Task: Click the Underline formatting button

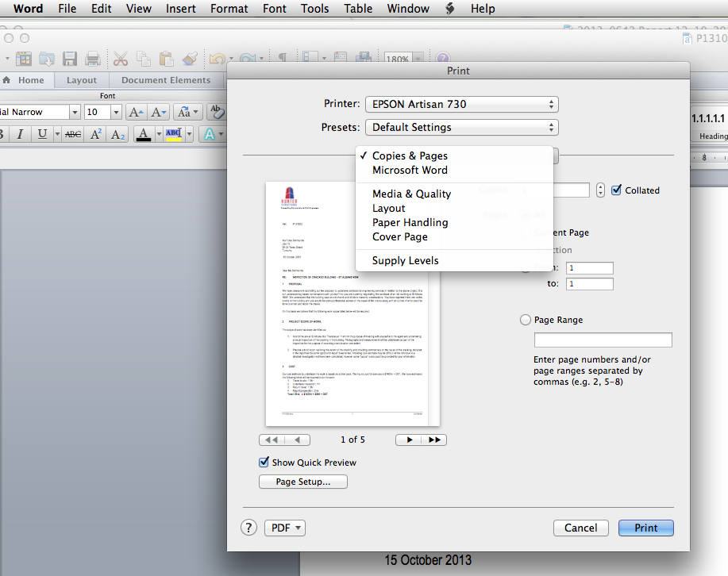Action: (x=42, y=134)
